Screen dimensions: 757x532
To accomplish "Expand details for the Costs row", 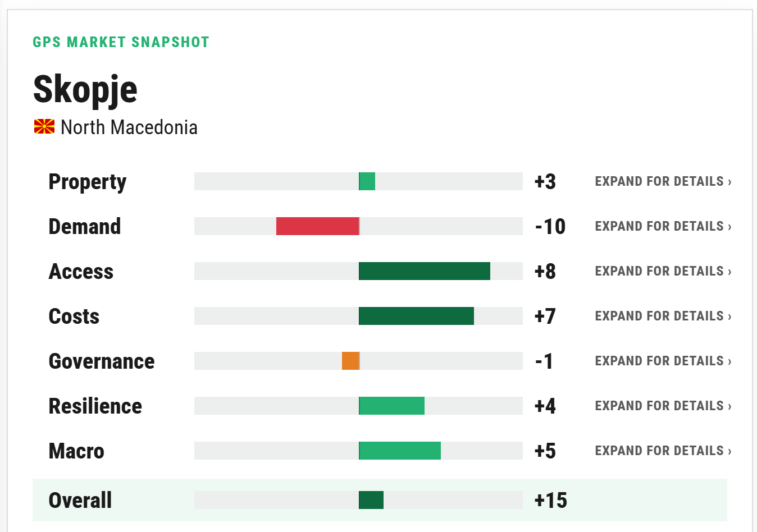I will click(663, 316).
